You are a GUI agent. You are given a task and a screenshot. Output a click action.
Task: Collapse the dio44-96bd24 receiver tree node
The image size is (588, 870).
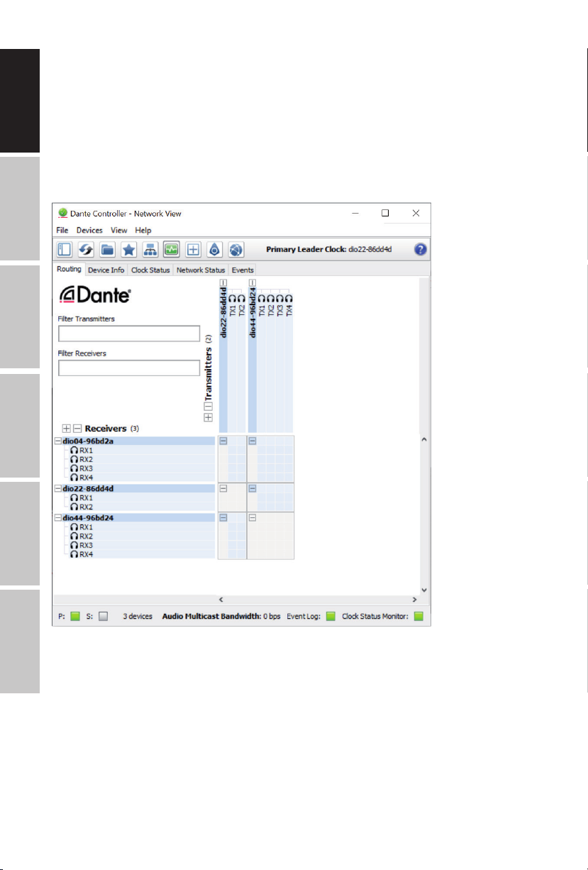pos(58,518)
